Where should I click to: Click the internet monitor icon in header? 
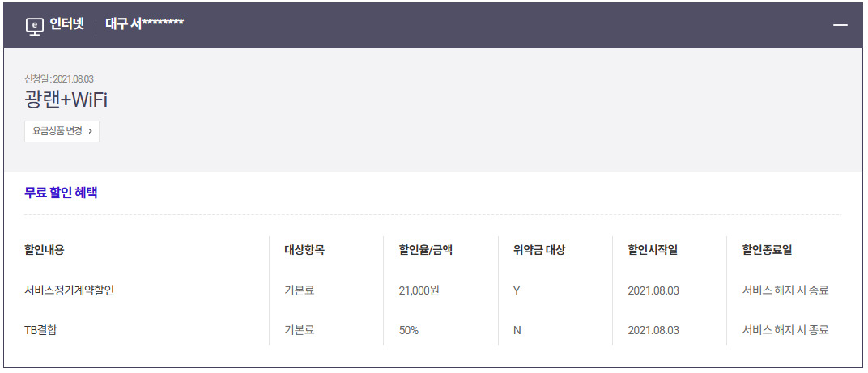[34, 27]
